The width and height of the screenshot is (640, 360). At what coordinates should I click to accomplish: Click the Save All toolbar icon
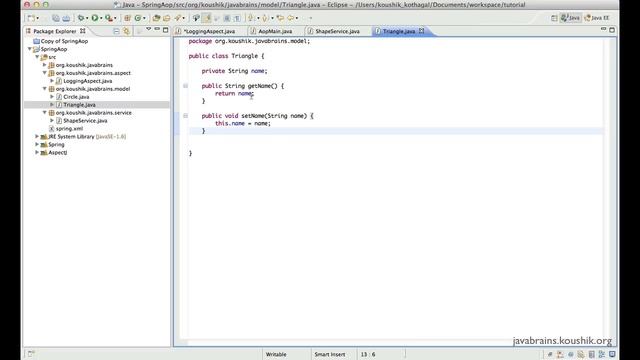tap(56, 18)
